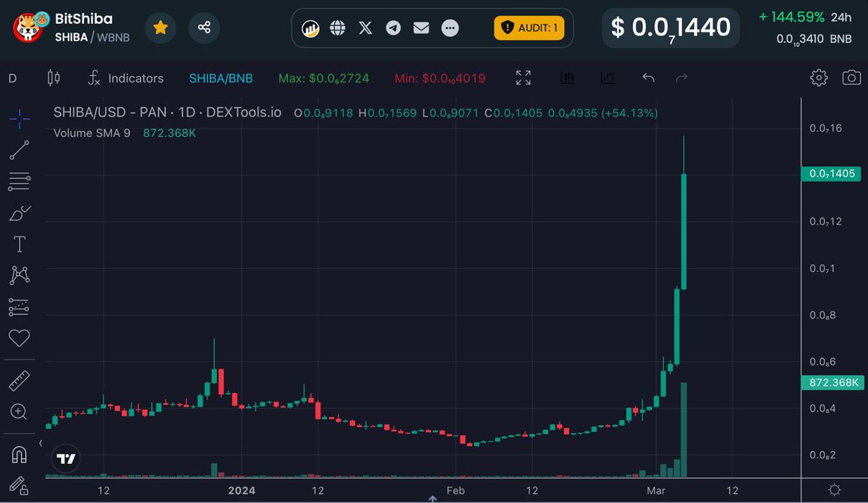Click the 0.0₇1405 current price tag
The width and height of the screenshot is (868, 503).
830,173
